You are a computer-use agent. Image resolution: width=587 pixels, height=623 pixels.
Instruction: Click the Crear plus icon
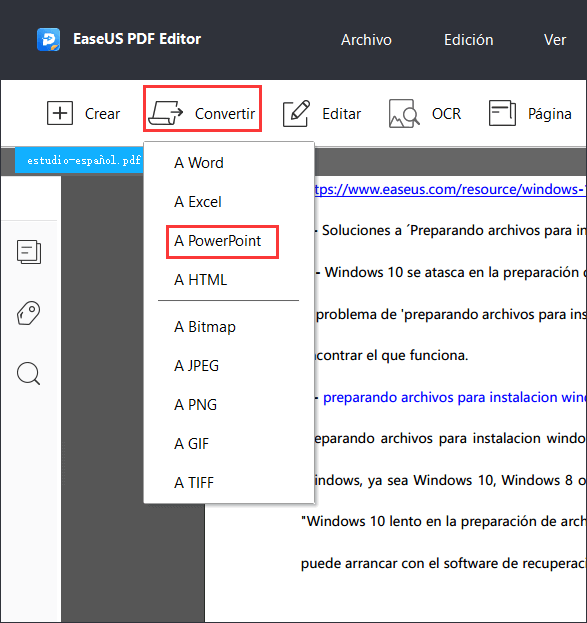pyautogui.click(x=60, y=113)
